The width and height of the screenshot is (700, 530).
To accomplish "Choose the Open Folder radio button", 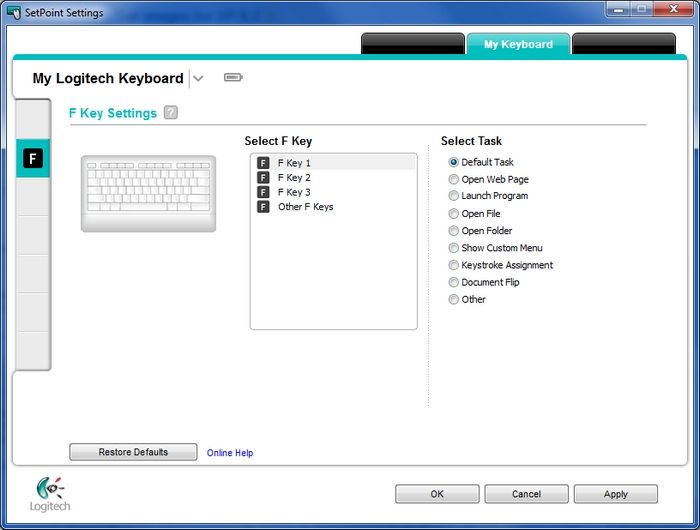I will (453, 230).
